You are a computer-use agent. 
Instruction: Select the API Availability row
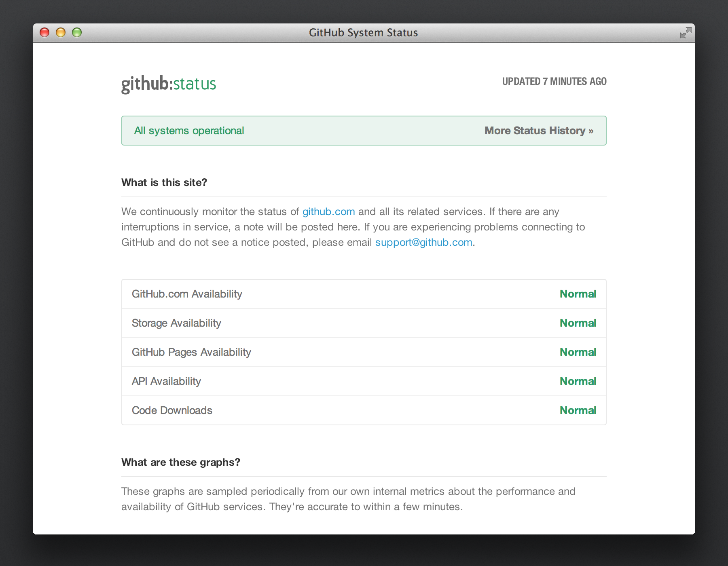coord(166,381)
